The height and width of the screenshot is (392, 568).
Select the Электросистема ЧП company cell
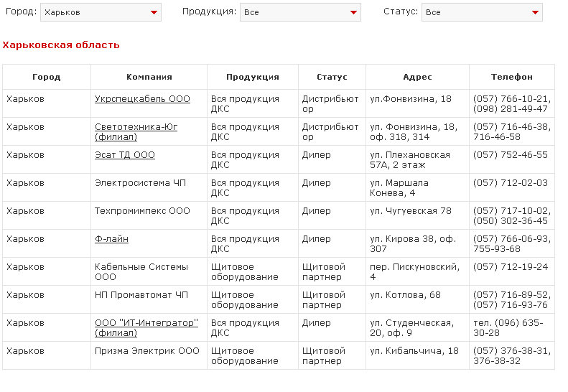tap(149, 187)
